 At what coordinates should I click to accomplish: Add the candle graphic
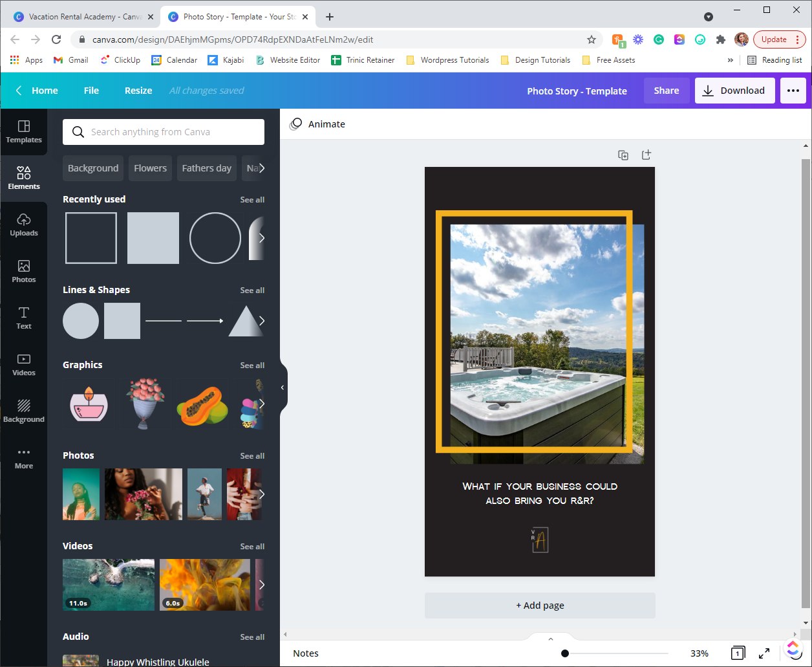click(89, 404)
